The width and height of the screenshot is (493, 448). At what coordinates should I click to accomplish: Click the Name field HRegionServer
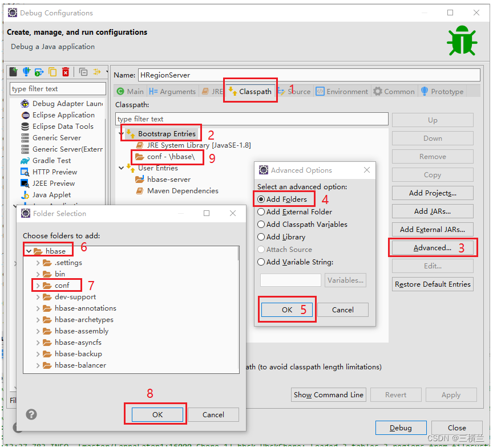tap(309, 75)
